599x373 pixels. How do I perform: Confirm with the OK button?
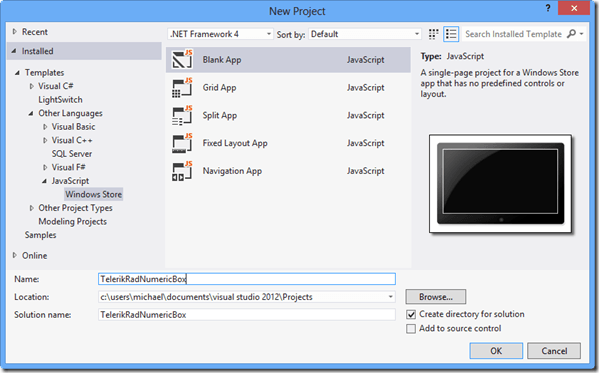(x=496, y=351)
